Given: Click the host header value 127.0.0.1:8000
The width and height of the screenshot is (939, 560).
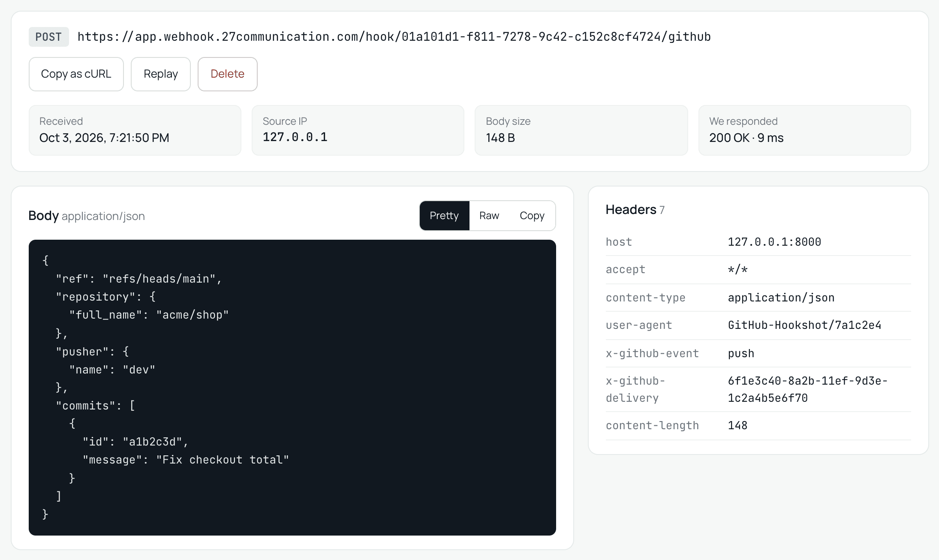Looking at the screenshot, I should point(774,242).
